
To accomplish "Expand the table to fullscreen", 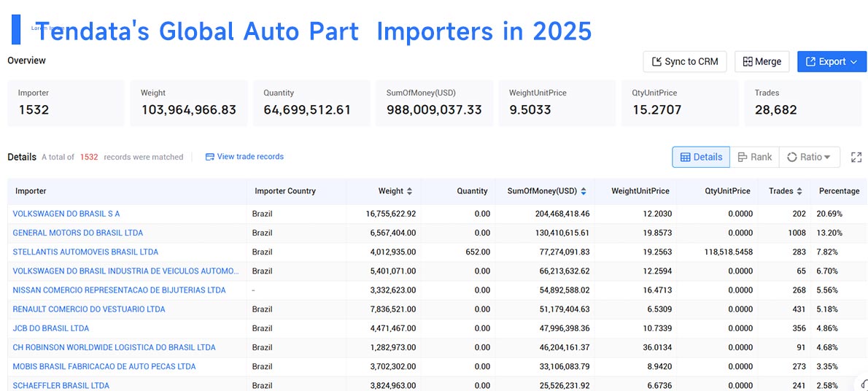I will 856,158.
